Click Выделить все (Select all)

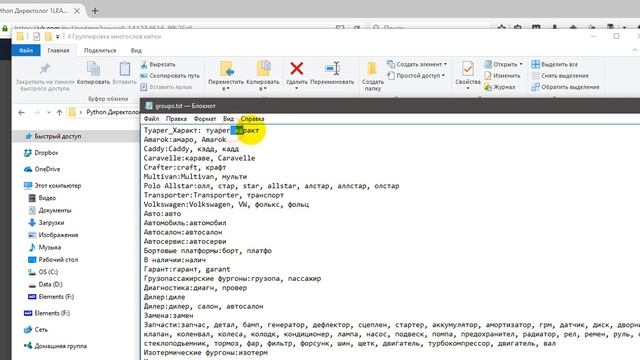555,64
